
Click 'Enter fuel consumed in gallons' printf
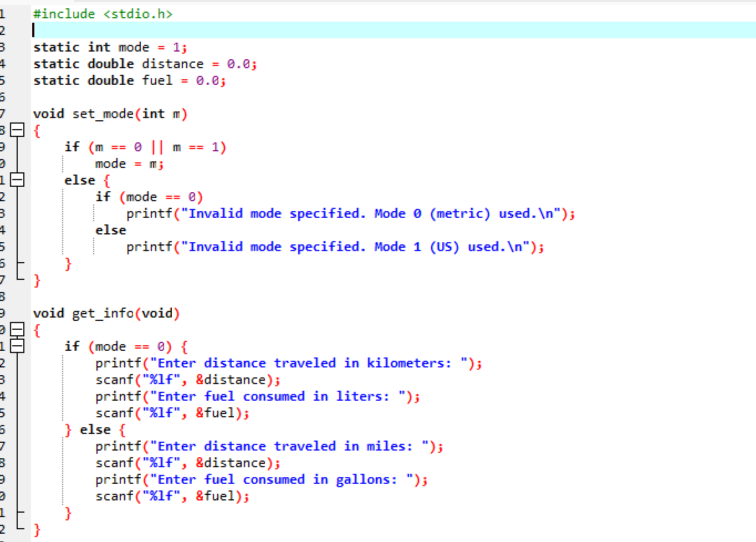[x=262, y=479]
